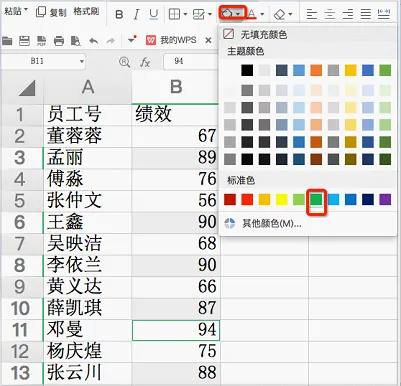Open the eraser dropdown arrow

point(290,14)
